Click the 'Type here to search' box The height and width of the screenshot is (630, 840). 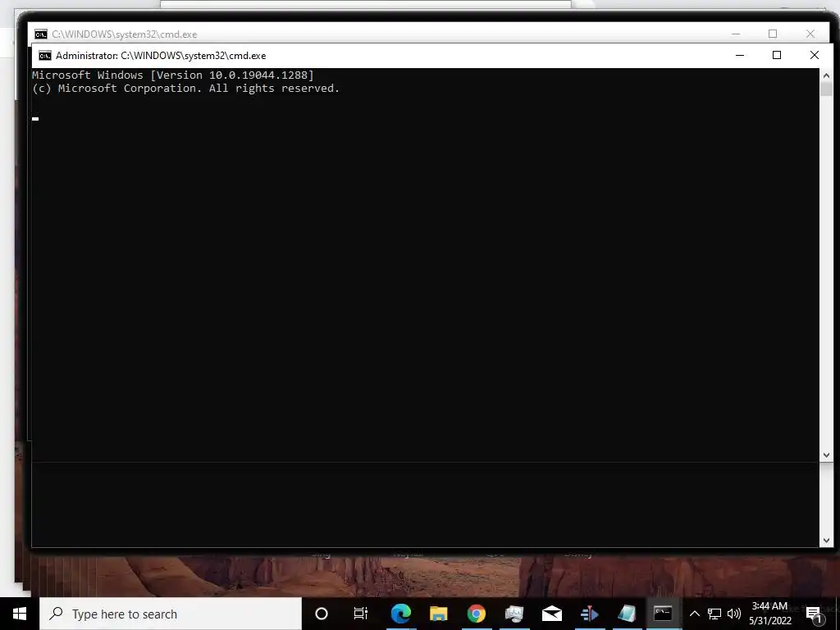[171, 614]
